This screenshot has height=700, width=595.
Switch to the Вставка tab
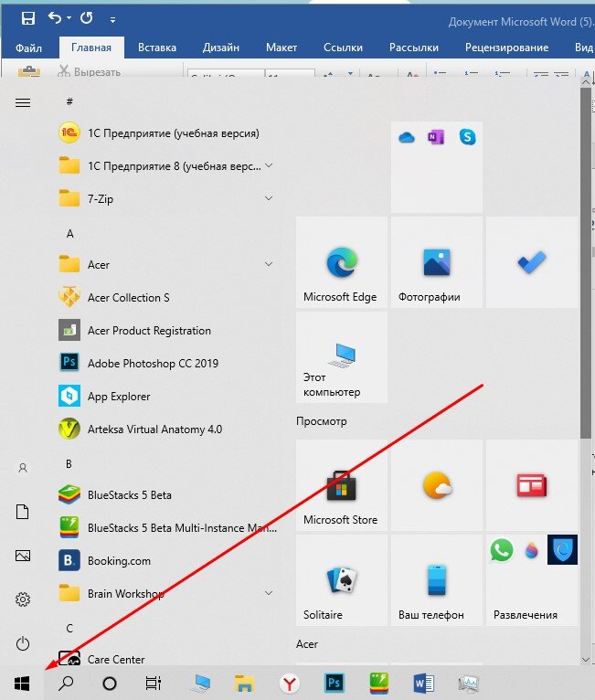click(157, 48)
